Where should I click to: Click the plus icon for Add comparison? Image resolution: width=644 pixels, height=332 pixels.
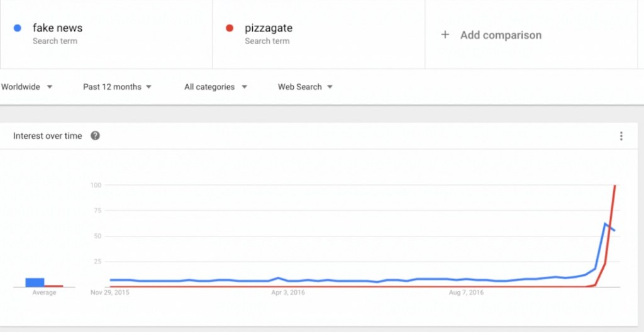tap(445, 35)
